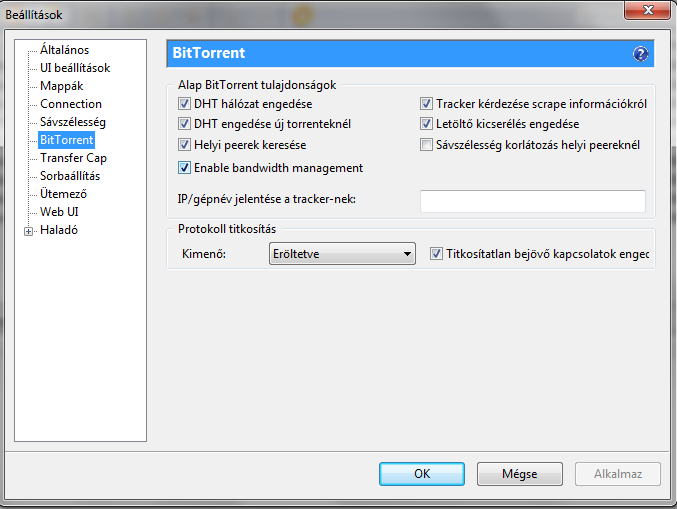Click the Alkalmaz apply button

[x=617, y=474]
